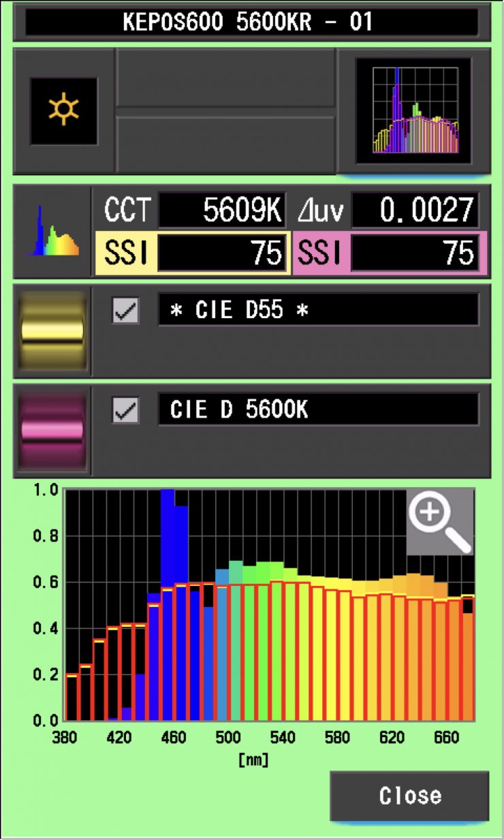Tap the pink SSI label

point(319,253)
